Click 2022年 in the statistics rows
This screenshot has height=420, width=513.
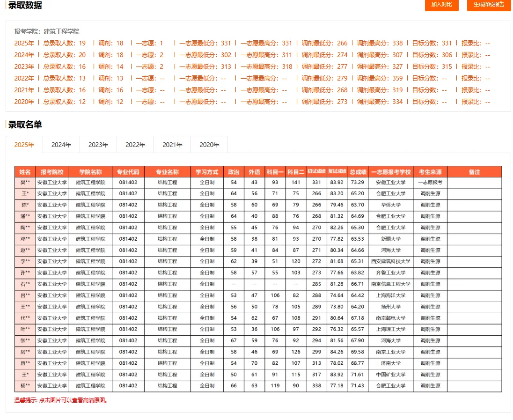pyautogui.click(x=24, y=78)
